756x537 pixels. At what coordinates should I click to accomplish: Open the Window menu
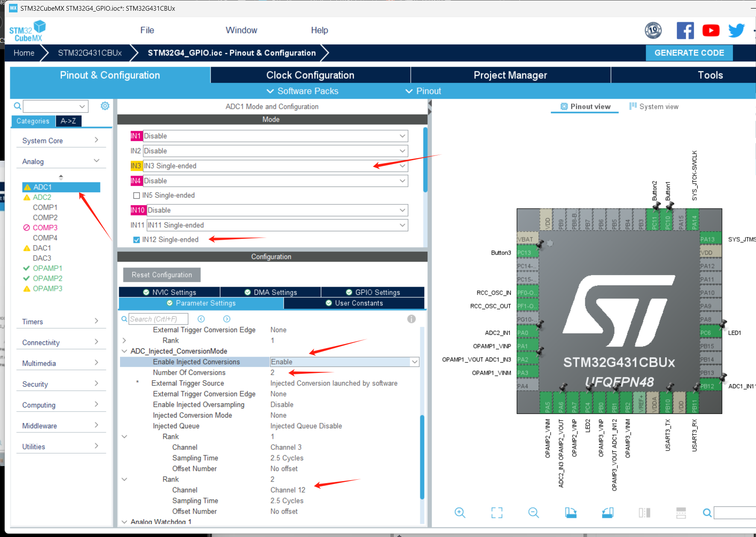pyautogui.click(x=241, y=30)
